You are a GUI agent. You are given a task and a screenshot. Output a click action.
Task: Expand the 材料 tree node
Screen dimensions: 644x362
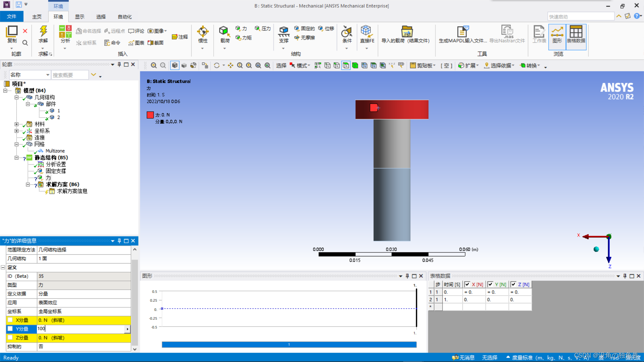click(16, 124)
